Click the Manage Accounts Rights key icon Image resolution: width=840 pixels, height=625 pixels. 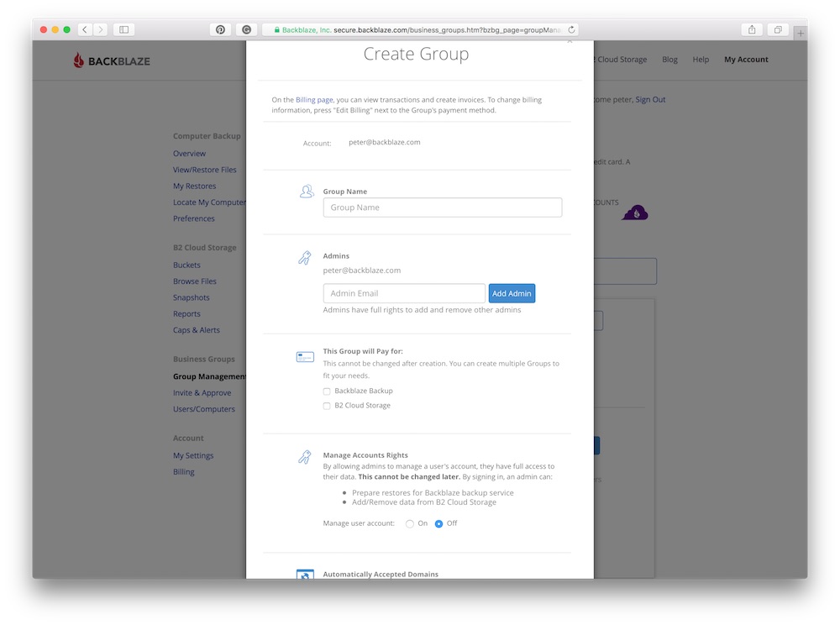(x=304, y=457)
